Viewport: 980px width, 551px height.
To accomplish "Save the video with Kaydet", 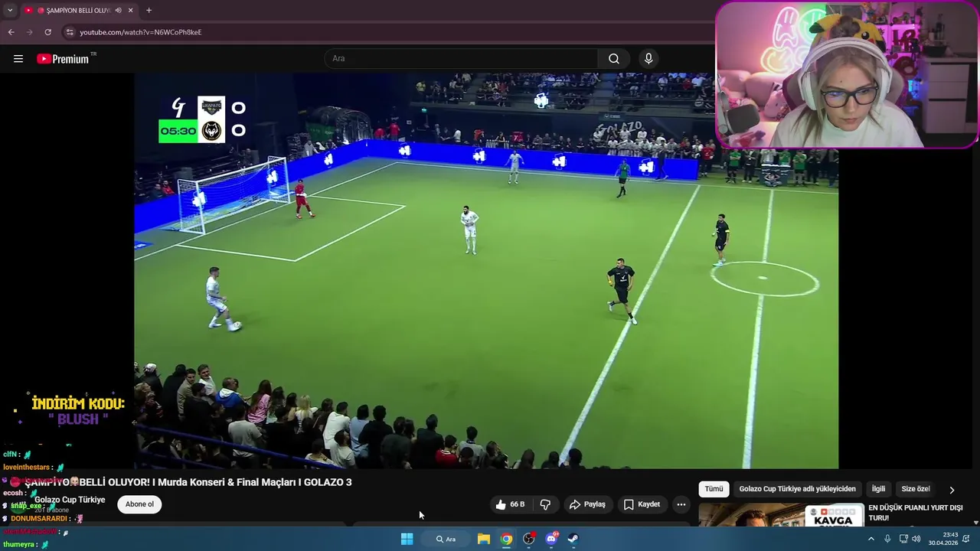I will pos(642,504).
